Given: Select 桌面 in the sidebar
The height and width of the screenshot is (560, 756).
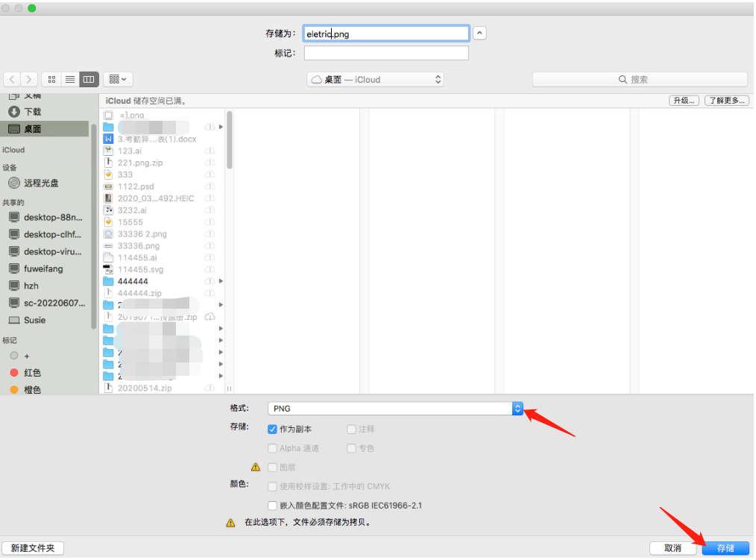Looking at the screenshot, I should coord(32,129).
